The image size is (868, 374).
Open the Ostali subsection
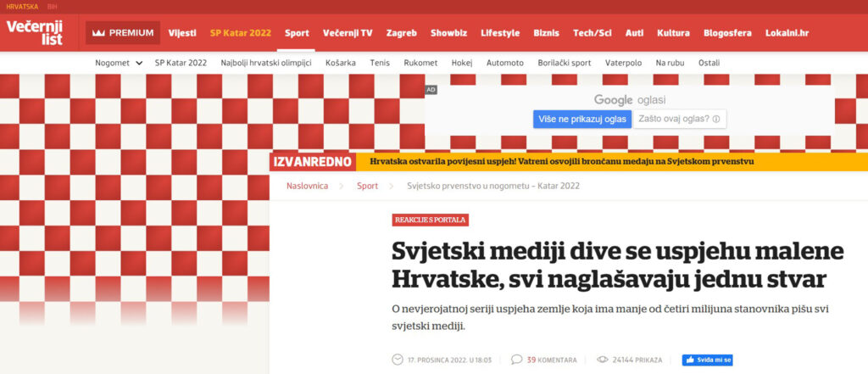(x=709, y=63)
